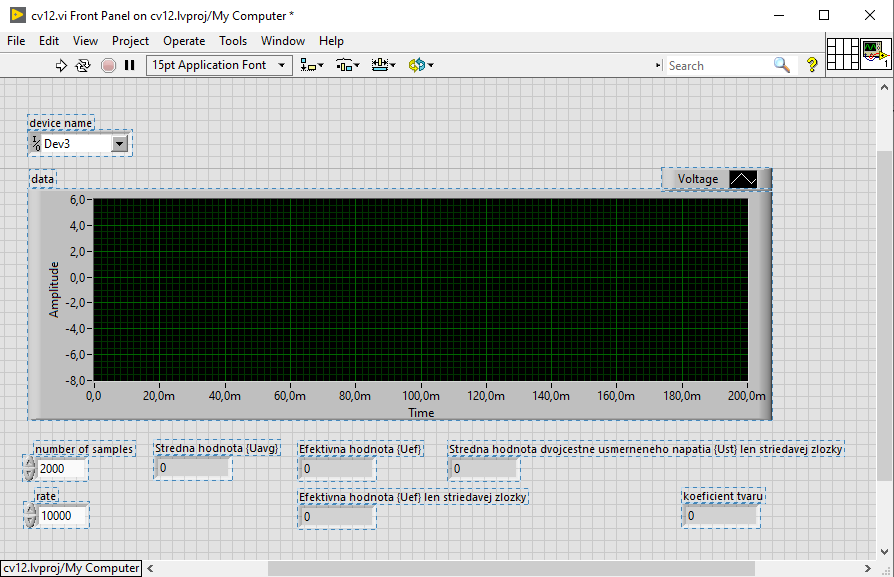Screen dimensions: 894x577
Task: Open the Reorder objects menu
Action: click(x=421, y=66)
